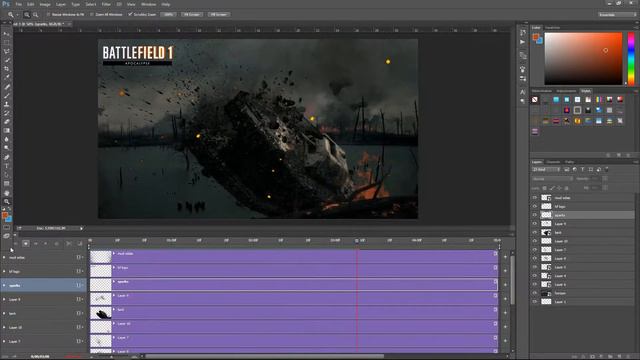Click the Split at Playhead scissors icon

coord(69,244)
